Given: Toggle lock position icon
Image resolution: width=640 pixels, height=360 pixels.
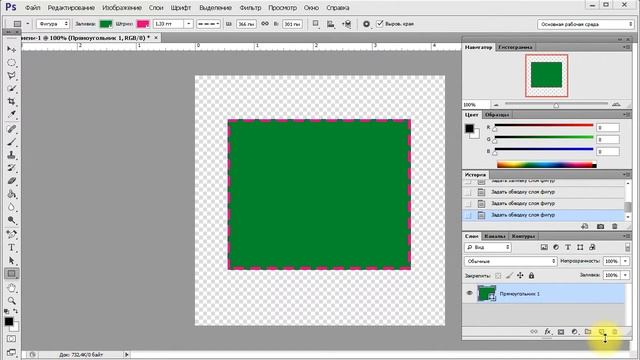Looking at the screenshot, I should click(520, 276).
